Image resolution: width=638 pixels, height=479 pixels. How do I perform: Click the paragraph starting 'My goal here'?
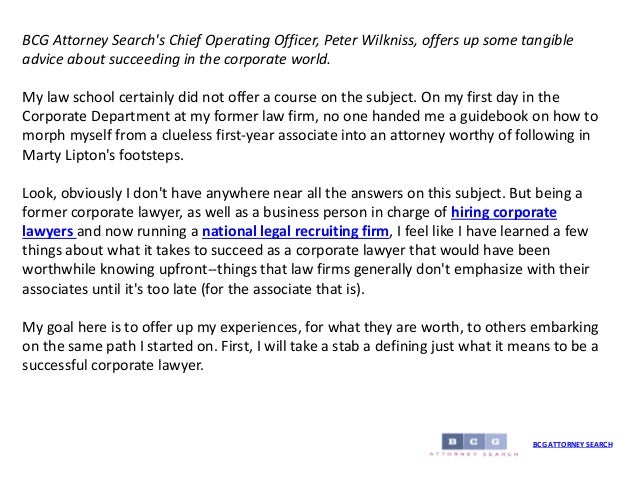[x=310, y=346]
